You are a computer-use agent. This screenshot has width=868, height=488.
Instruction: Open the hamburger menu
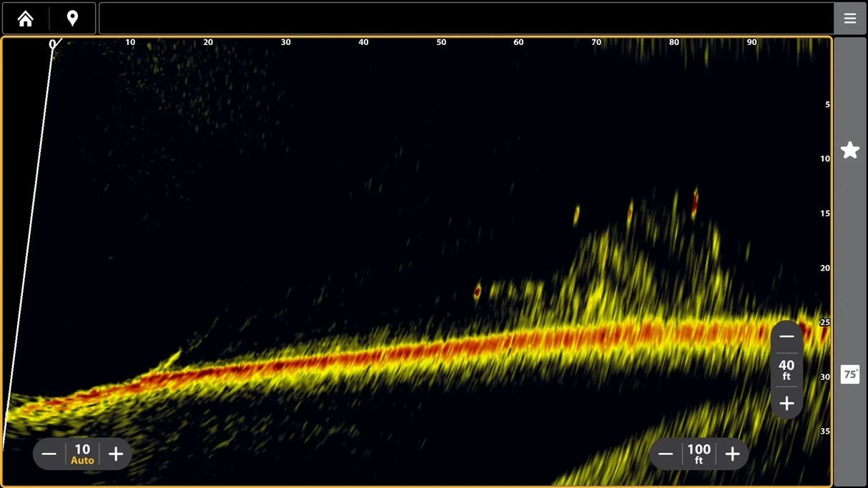click(x=850, y=18)
